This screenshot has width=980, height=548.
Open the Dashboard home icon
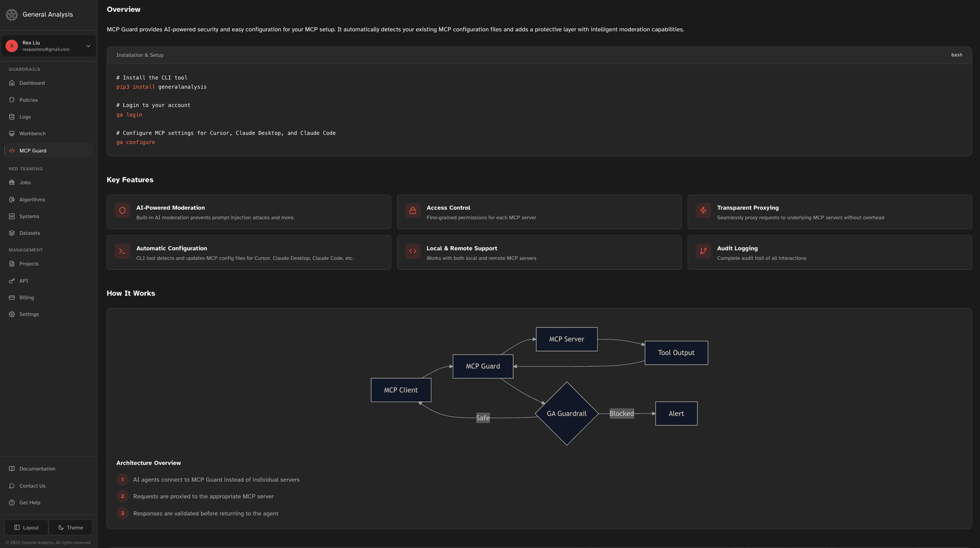[x=12, y=83]
